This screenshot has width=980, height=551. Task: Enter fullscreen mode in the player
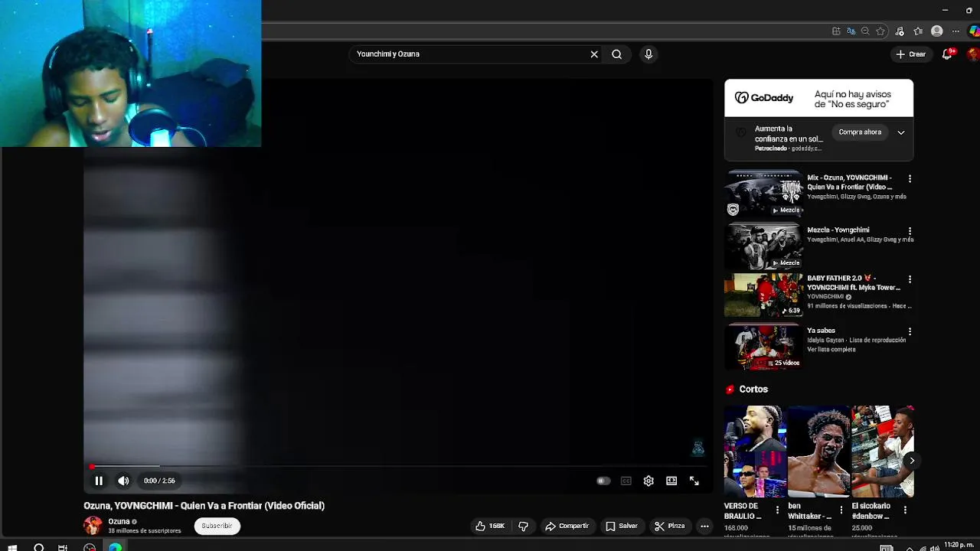point(694,481)
